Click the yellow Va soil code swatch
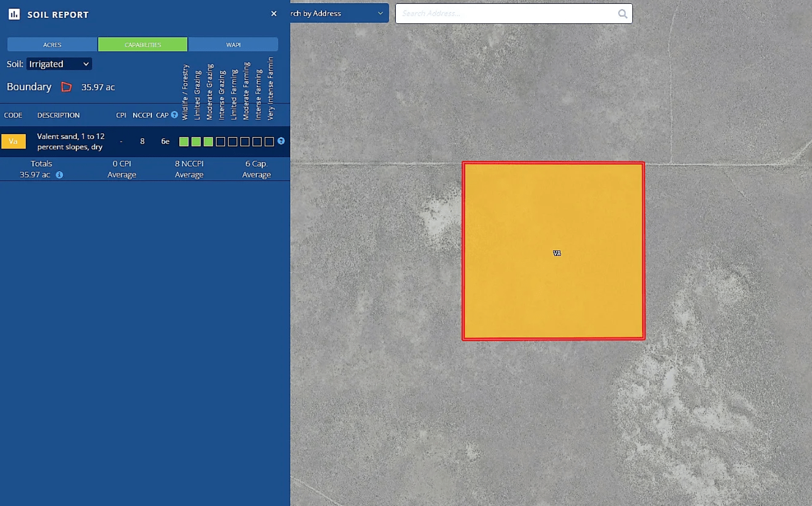812x506 pixels. click(13, 141)
